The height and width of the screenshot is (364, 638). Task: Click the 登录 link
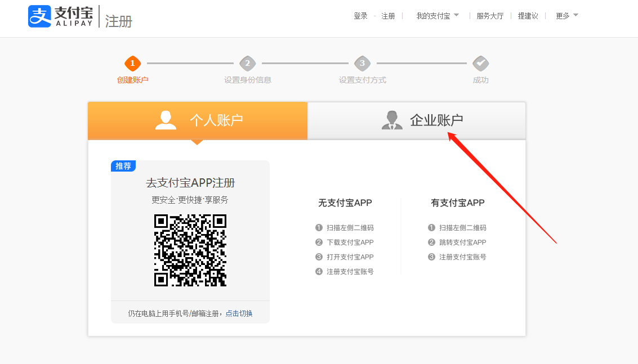(x=360, y=16)
